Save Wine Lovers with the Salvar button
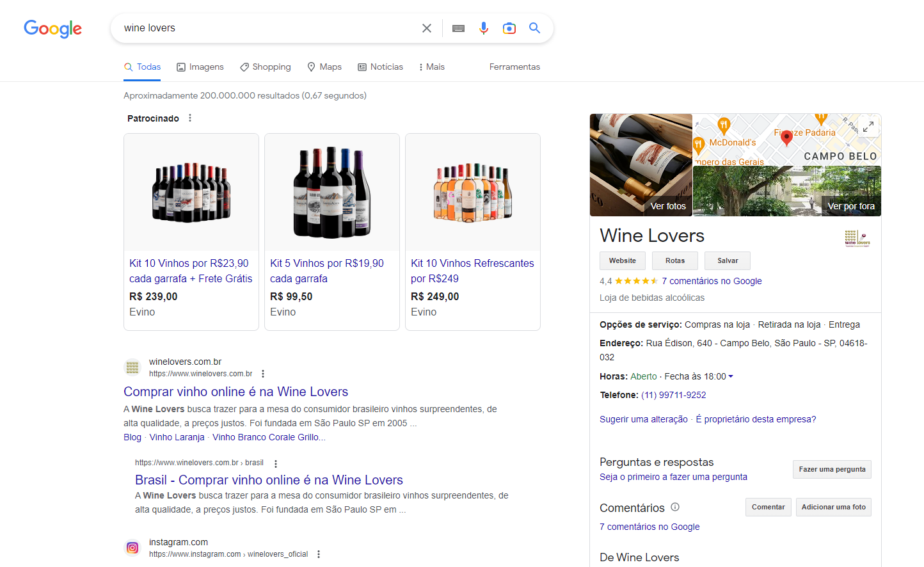The height and width of the screenshot is (567, 924). tap(727, 260)
